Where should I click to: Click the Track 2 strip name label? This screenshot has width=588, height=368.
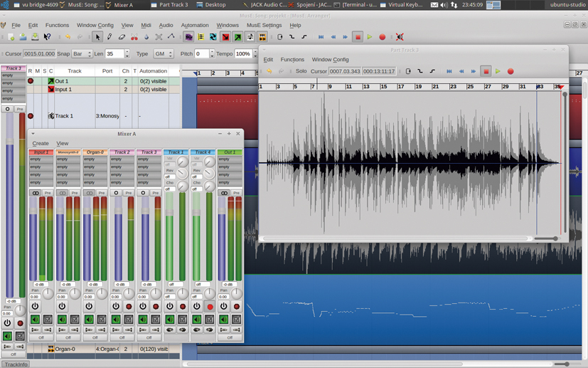122,152
